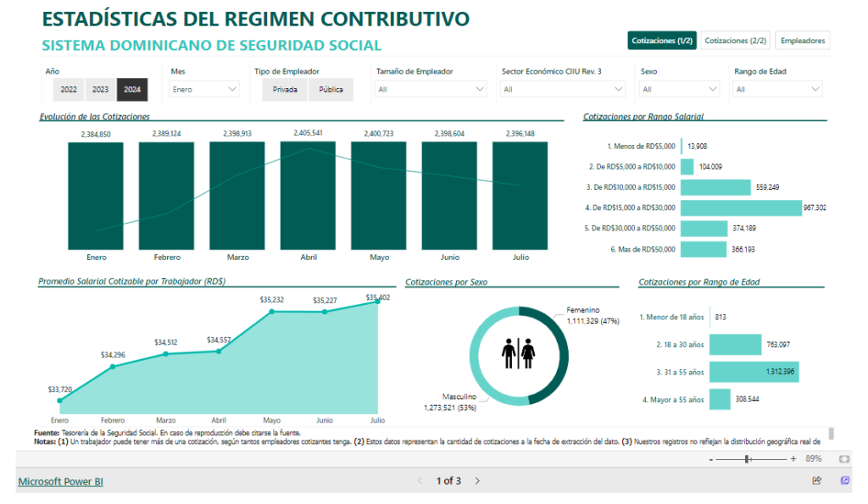
Task: Click the share icon in the footer
Action: coord(817,480)
